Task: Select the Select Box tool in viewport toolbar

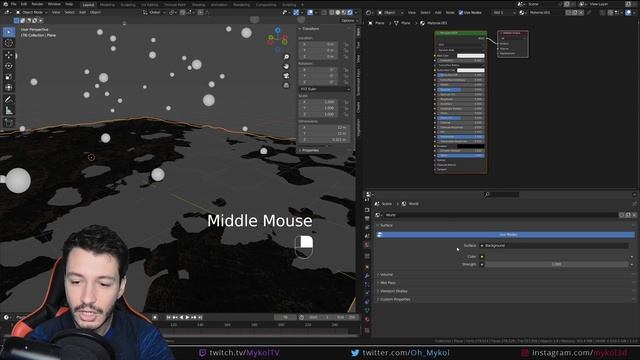Action: (9, 32)
